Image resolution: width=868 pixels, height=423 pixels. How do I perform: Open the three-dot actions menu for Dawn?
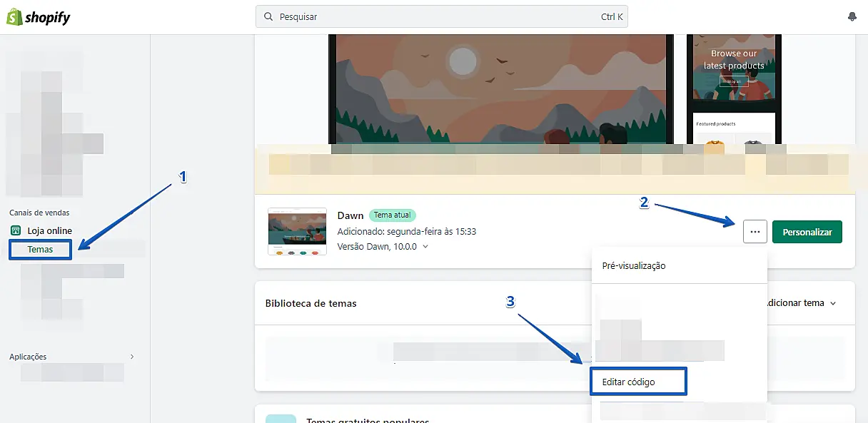(x=755, y=232)
